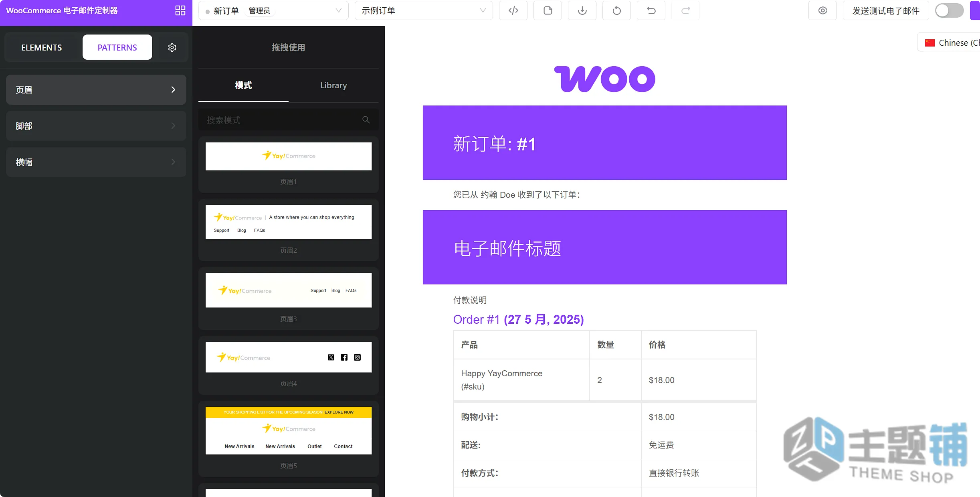Preview email with the eye icon
The height and width of the screenshot is (497, 980).
[x=822, y=11]
